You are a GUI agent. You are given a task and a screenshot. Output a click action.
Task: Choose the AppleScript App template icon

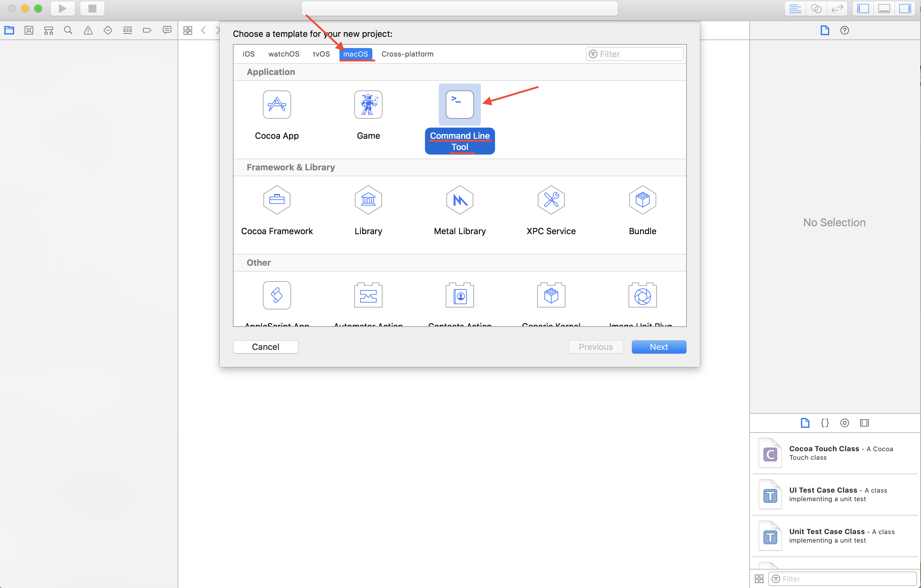(277, 295)
